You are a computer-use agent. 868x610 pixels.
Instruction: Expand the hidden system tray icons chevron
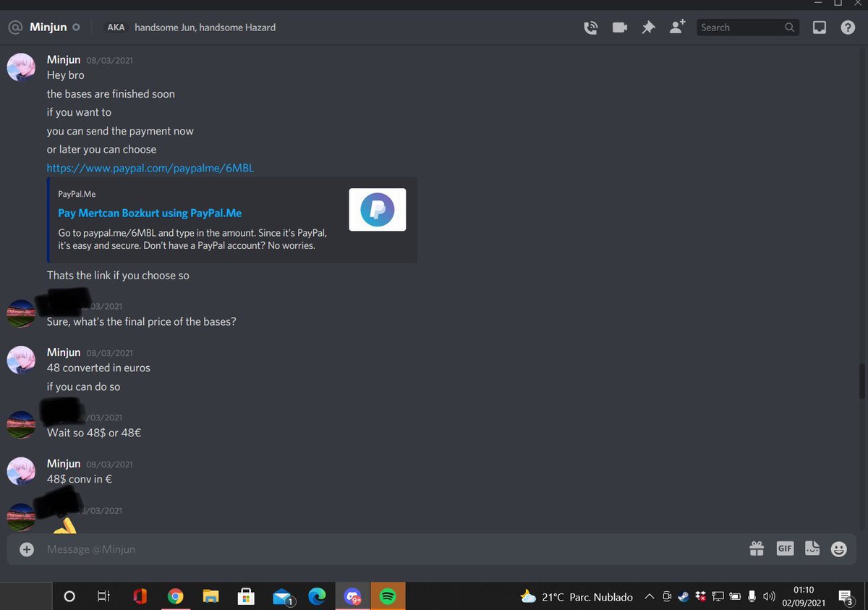[649, 597]
